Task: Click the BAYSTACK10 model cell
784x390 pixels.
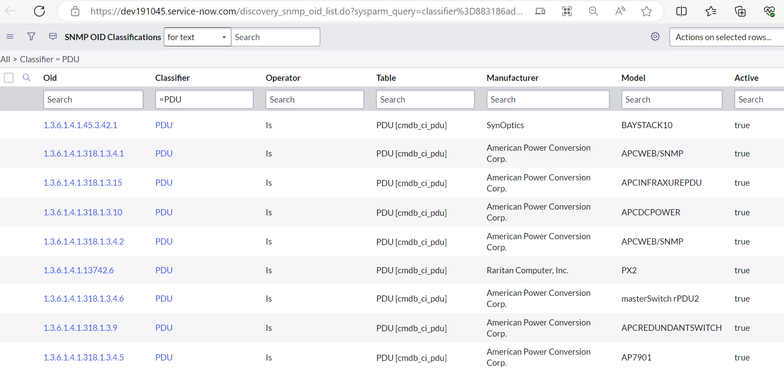Action: pos(646,125)
